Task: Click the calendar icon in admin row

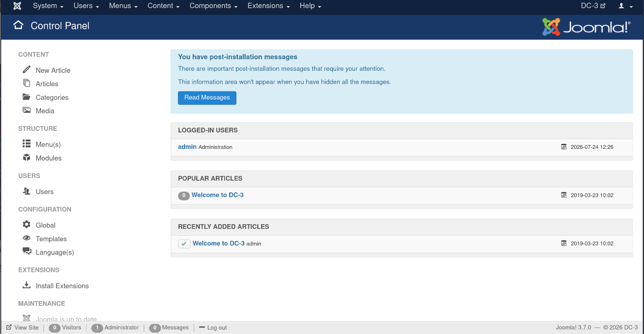Action: (564, 147)
